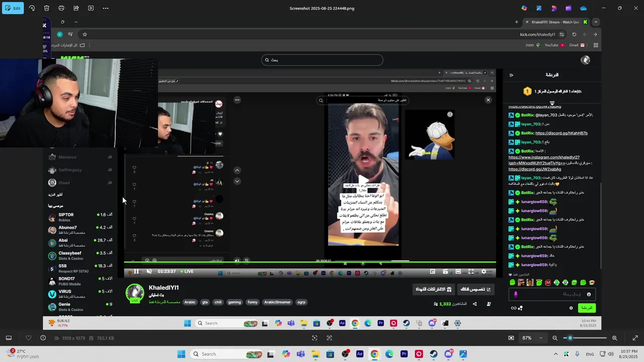Open Discord from the taskbar
644x362 pixels.
pos(448,354)
